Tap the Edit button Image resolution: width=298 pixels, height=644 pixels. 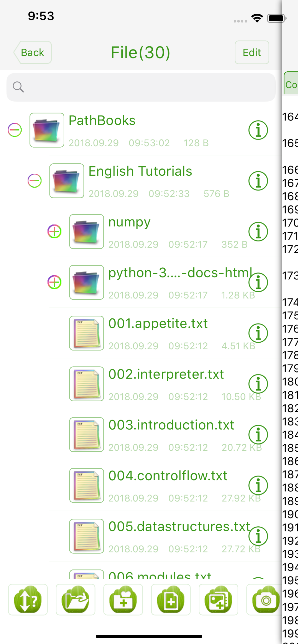252,52
